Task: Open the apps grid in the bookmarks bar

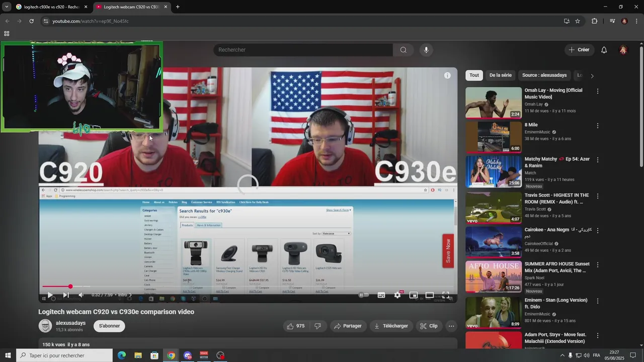Action: click(x=7, y=34)
